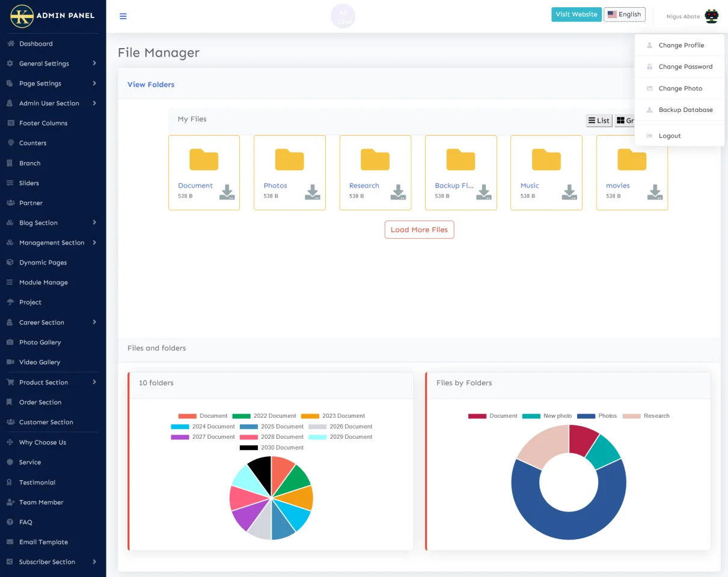Open Dynamic Pages in sidebar
Viewport: 728px width, 577px height.
pyautogui.click(x=53, y=263)
